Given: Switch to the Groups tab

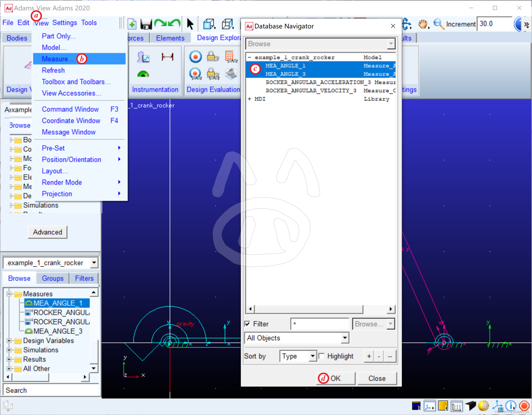Looking at the screenshot, I should coord(53,278).
